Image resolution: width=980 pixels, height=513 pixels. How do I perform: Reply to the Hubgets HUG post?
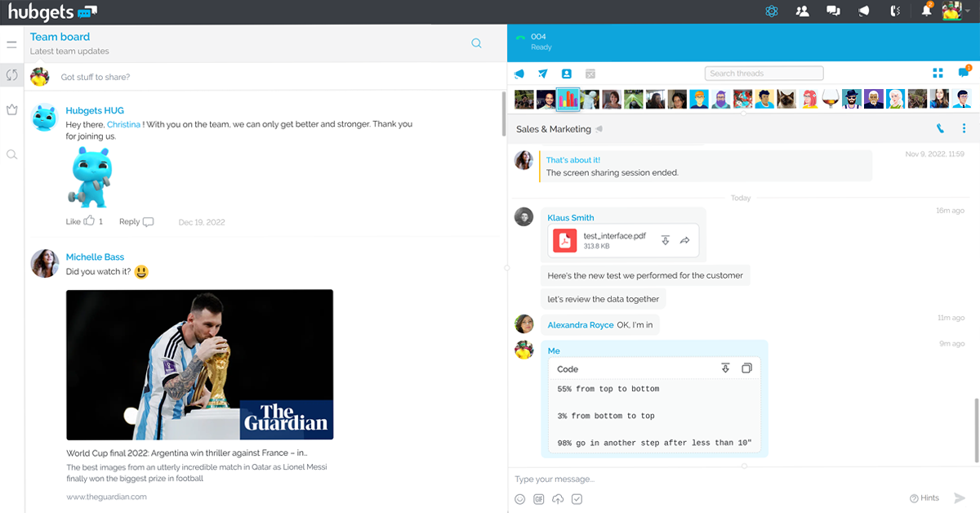[136, 221]
